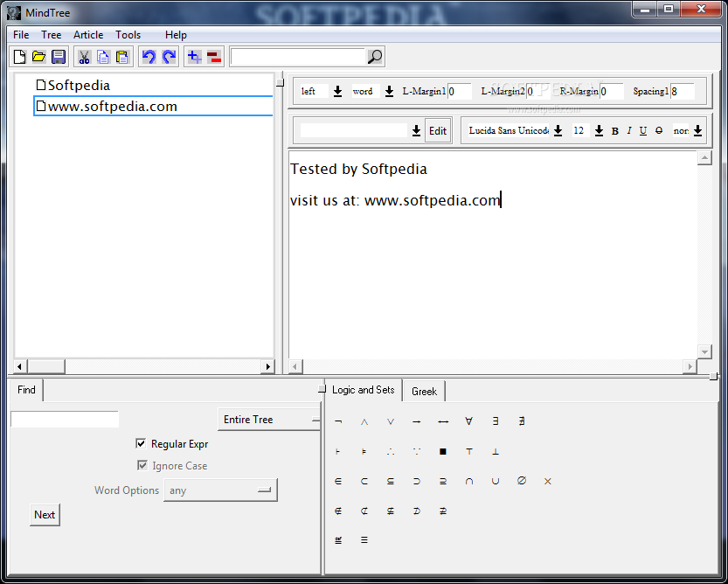Switch to the Logic and Sets tab
This screenshot has width=728, height=584.
coord(363,390)
